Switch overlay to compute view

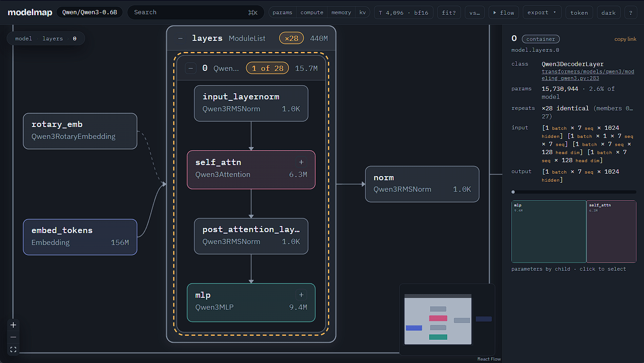click(312, 13)
